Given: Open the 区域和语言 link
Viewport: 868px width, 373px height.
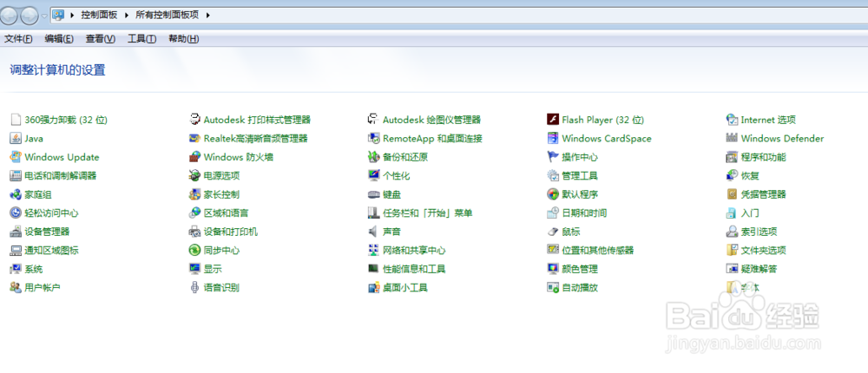Looking at the screenshot, I should [x=226, y=213].
